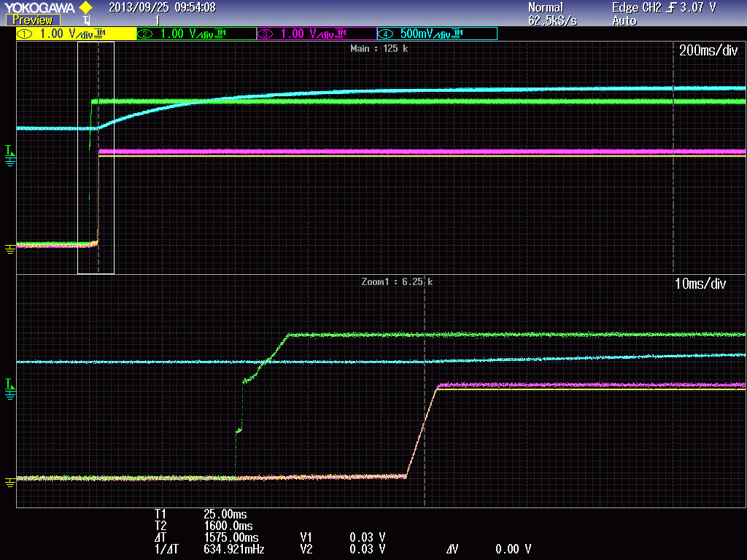
Task: Click the 2013/09/25 09:54:08 timestamp
Action: pyautogui.click(x=162, y=7)
